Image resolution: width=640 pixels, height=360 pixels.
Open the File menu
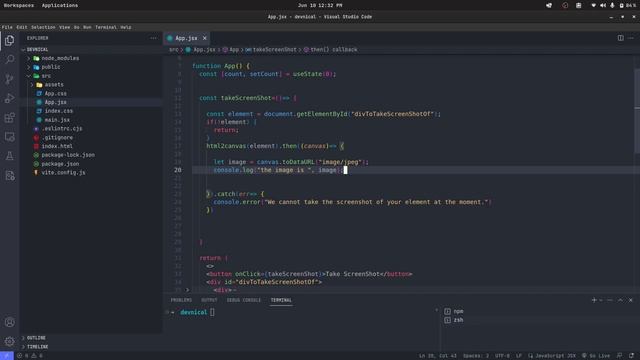click(x=7, y=27)
